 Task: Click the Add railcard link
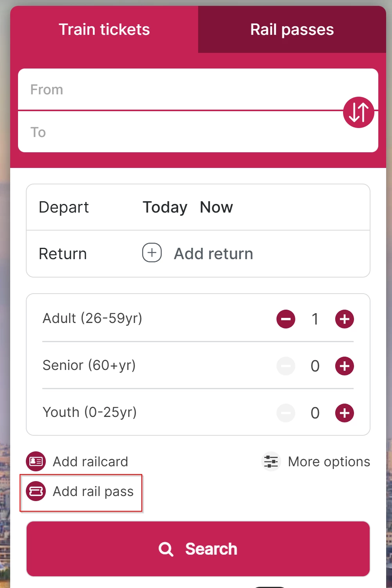(x=90, y=462)
